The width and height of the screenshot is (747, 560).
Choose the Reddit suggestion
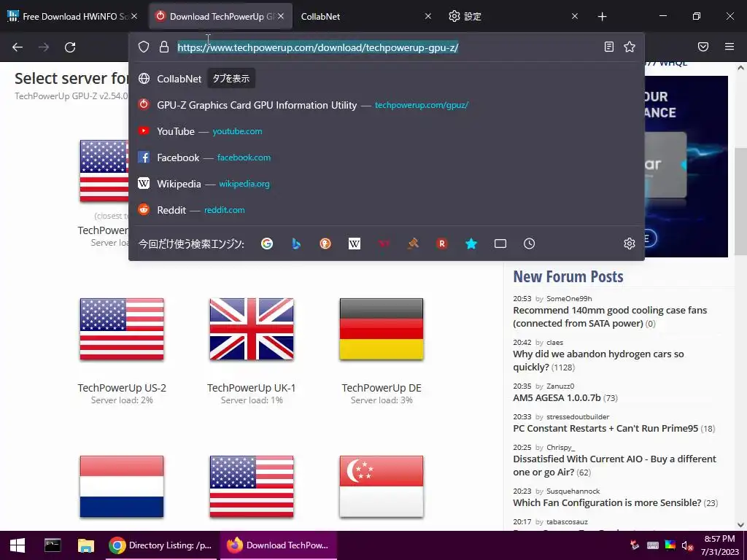click(387, 209)
